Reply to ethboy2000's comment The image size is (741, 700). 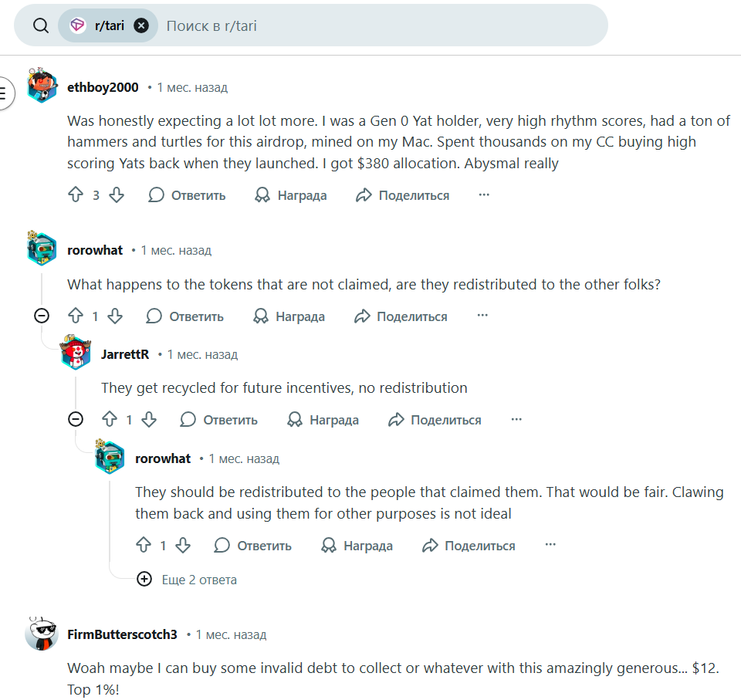pos(188,195)
